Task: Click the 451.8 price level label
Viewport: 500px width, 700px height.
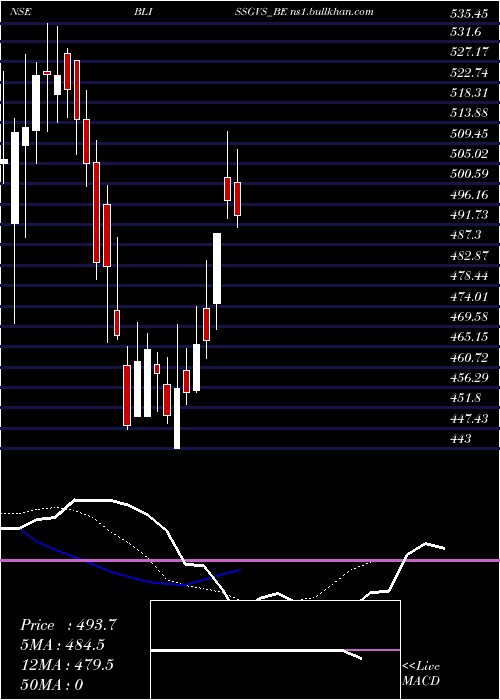Action: (x=465, y=398)
